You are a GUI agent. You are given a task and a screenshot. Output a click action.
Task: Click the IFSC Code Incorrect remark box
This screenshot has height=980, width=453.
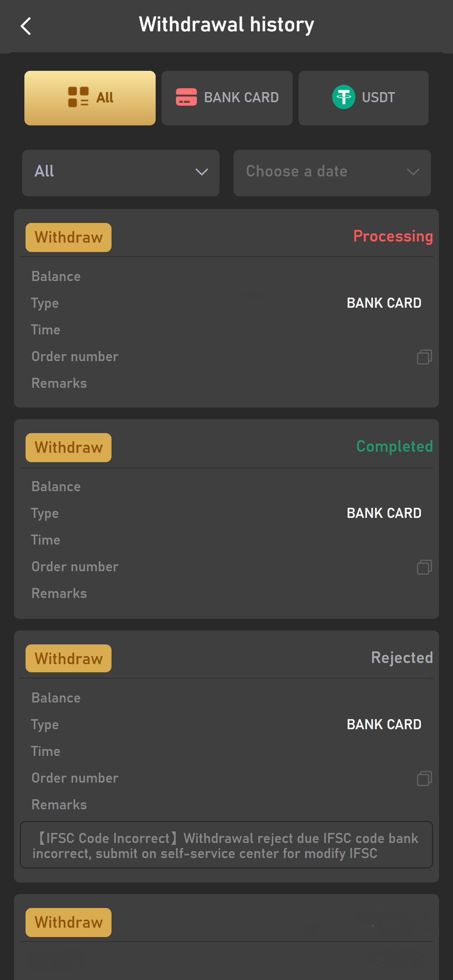pos(226,845)
